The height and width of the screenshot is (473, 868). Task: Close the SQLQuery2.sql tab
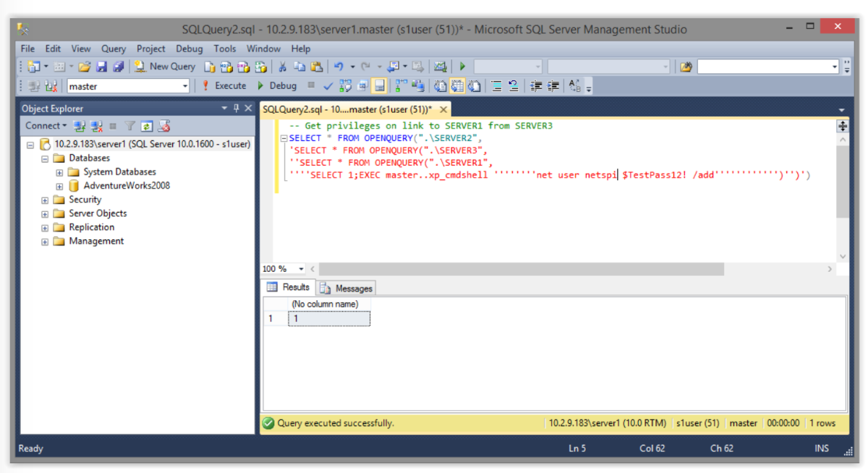[x=443, y=109]
